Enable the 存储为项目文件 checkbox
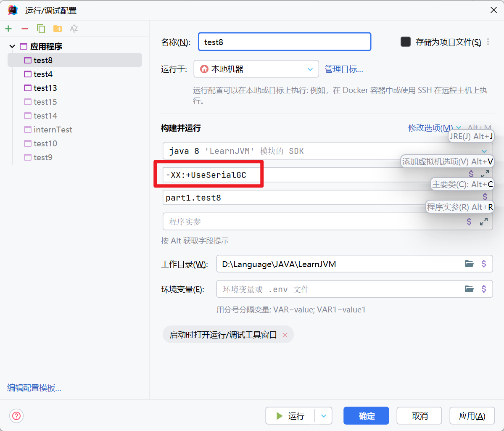Screen dimensions: 504x431 click(406, 42)
